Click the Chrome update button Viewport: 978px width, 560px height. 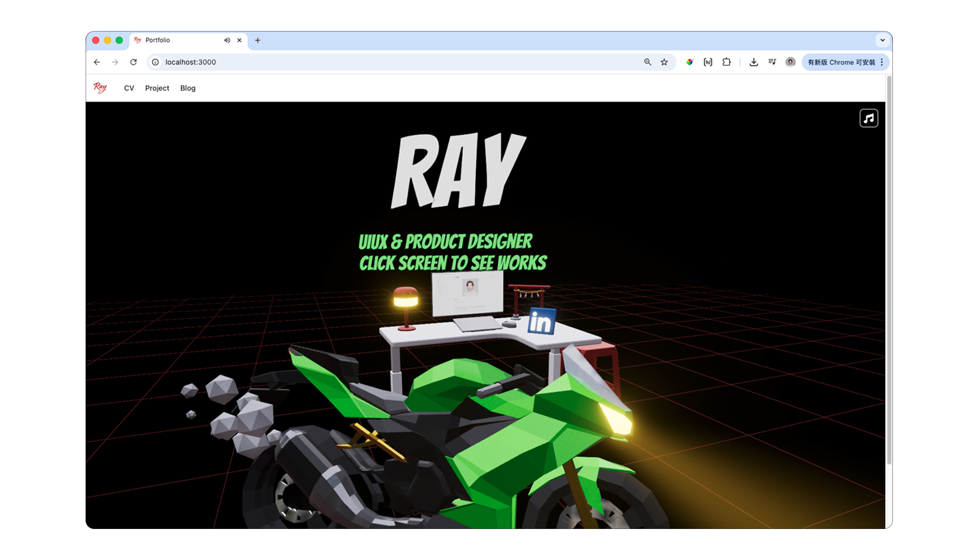841,62
